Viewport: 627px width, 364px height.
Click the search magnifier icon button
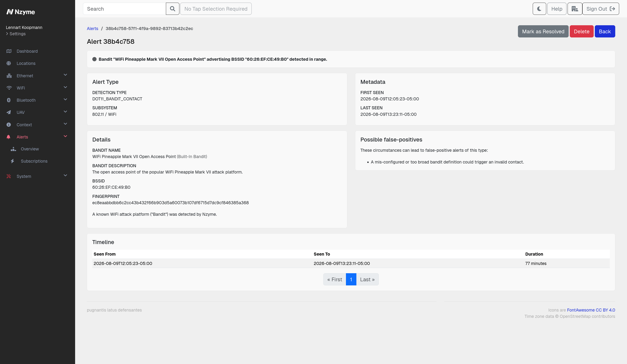[x=172, y=9]
